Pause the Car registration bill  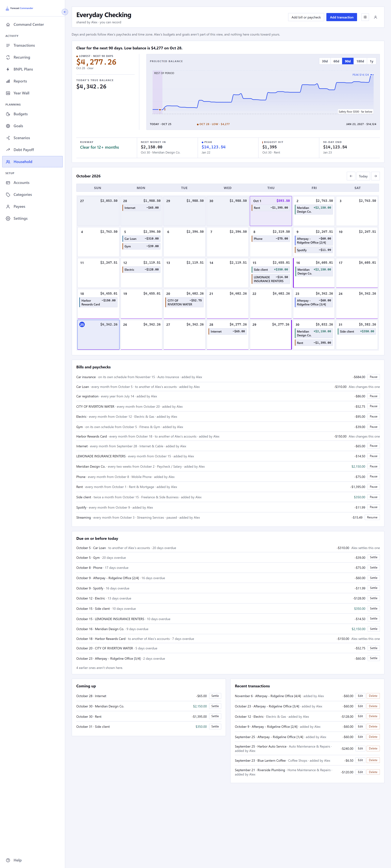point(373,396)
